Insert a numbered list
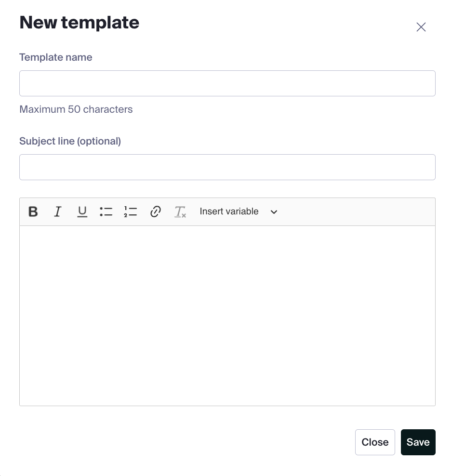452x476 pixels. tap(131, 212)
